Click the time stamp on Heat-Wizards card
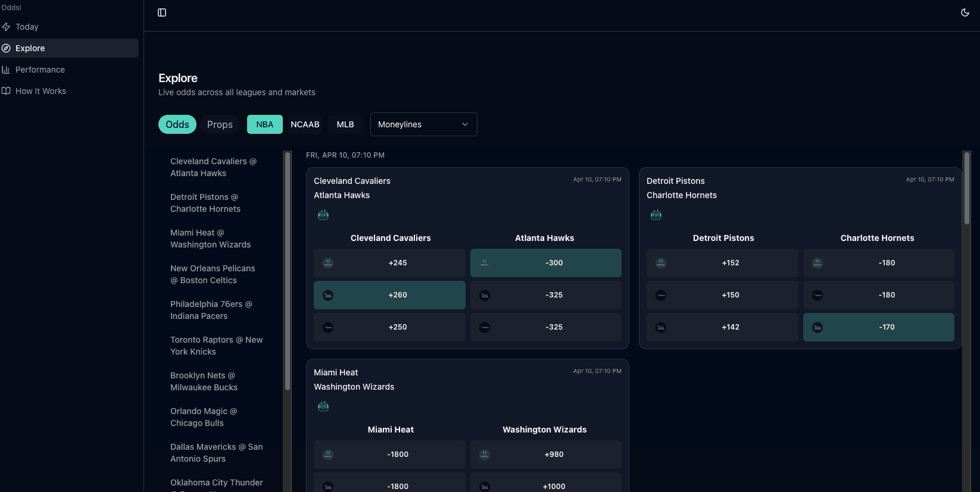Viewport: 980px width, 492px height. click(x=597, y=371)
